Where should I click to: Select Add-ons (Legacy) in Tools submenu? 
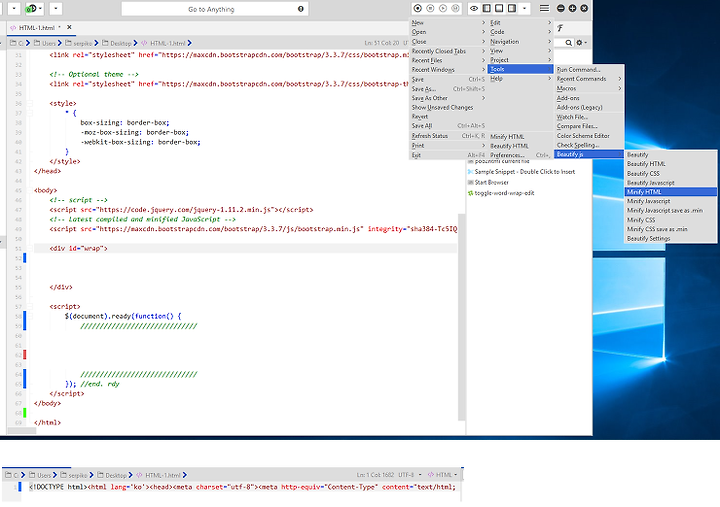tap(589, 107)
